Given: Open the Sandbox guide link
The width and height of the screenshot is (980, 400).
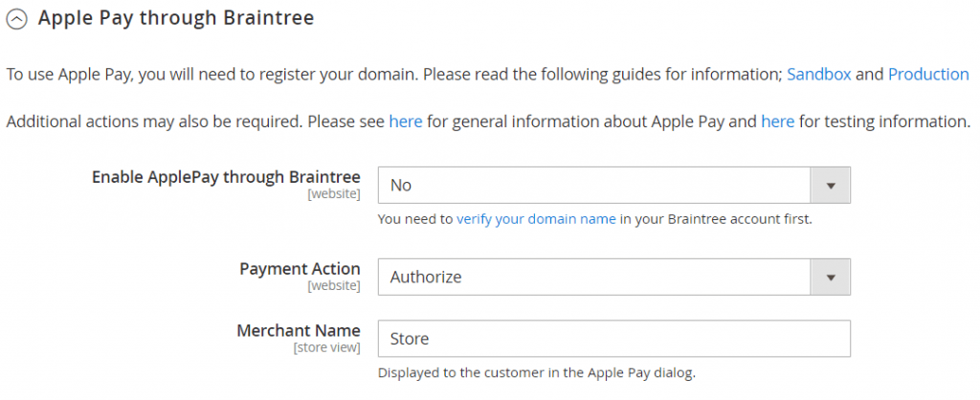Looking at the screenshot, I should pos(818,74).
